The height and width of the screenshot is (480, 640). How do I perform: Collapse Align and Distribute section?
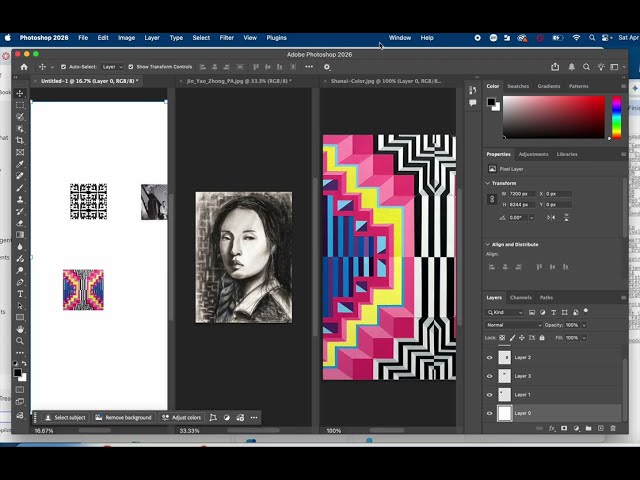pyautogui.click(x=487, y=244)
